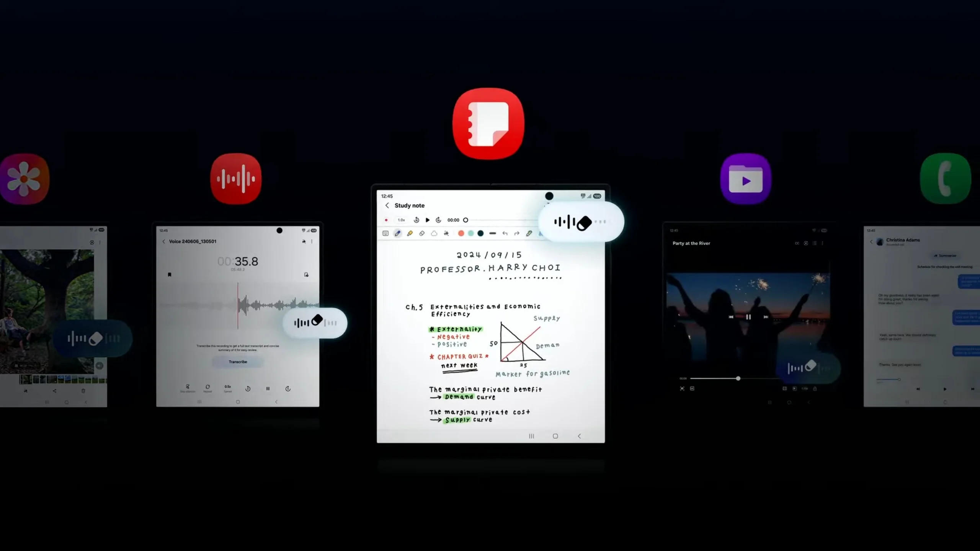Screen dimensions: 980x551
Task: Select the green marker pen tool
Action: (529, 233)
